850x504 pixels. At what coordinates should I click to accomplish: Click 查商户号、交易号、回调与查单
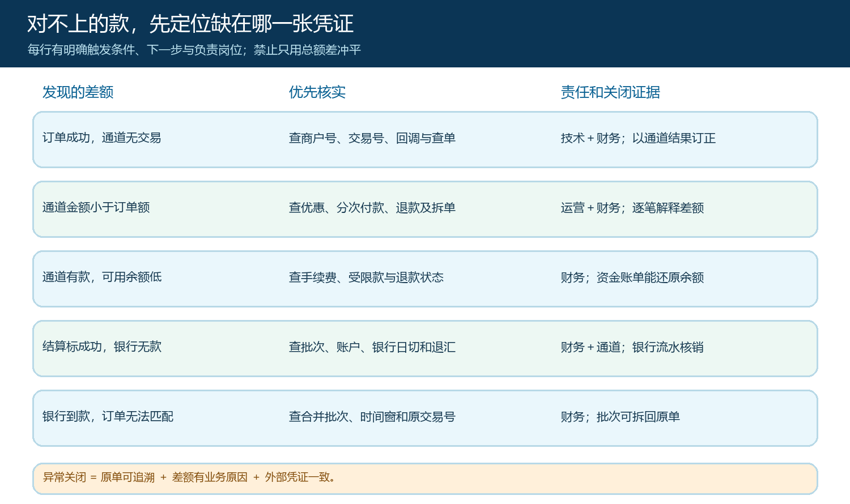coord(372,138)
